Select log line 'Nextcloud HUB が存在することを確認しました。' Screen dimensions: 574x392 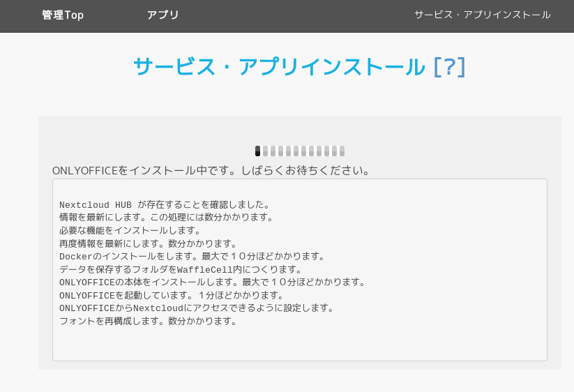tap(165, 204)
